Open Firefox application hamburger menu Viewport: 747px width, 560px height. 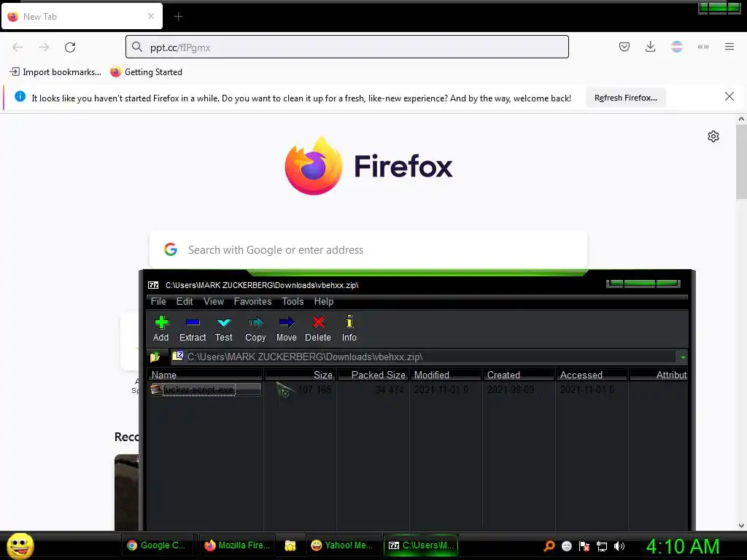pyautogui.click(x=729, y=47)
